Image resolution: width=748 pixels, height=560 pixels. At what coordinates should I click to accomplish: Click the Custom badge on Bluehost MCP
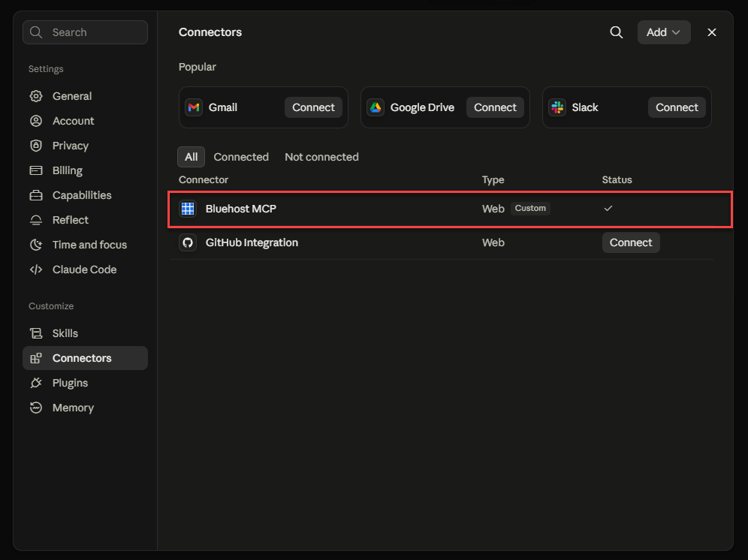click(530, 208)
